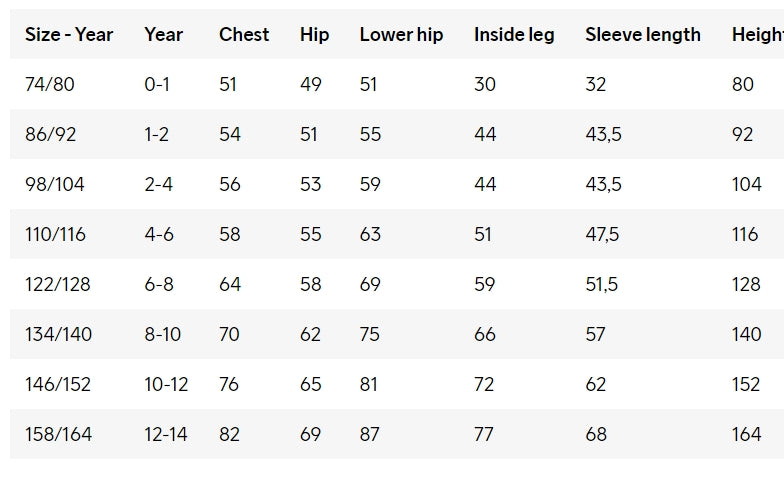Click the inside leg value 77

coord(485,434)
